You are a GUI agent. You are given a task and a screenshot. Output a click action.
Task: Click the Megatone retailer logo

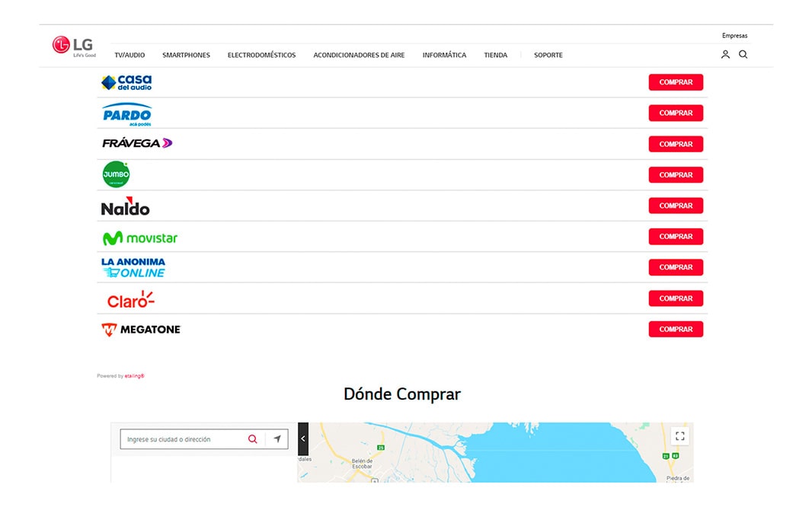point(141,330)
